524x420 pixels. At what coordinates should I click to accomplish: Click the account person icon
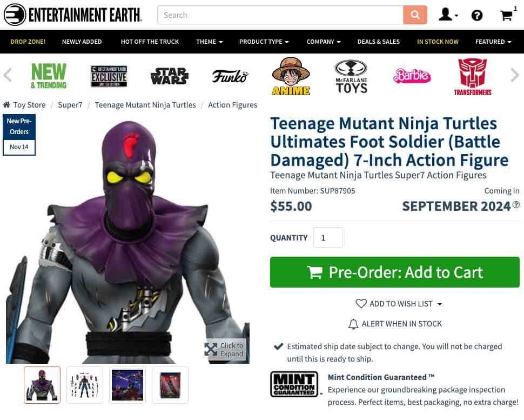point(446,15)
